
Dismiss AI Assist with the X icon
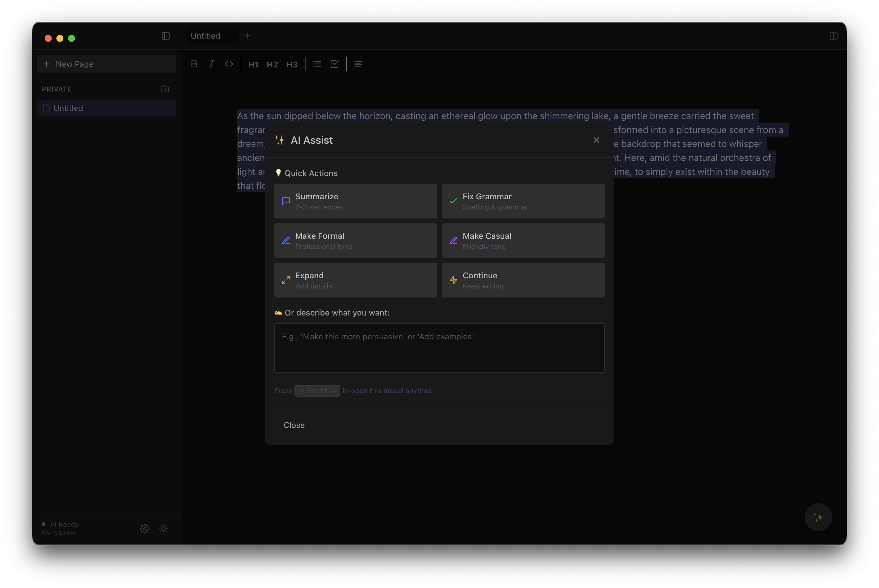click(596, 140)
